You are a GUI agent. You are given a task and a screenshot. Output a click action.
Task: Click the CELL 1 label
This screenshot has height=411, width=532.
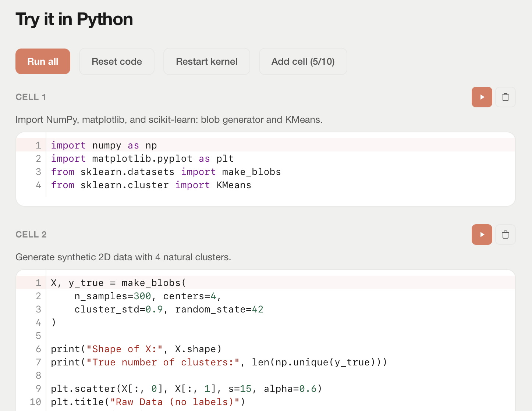point(31,97)
